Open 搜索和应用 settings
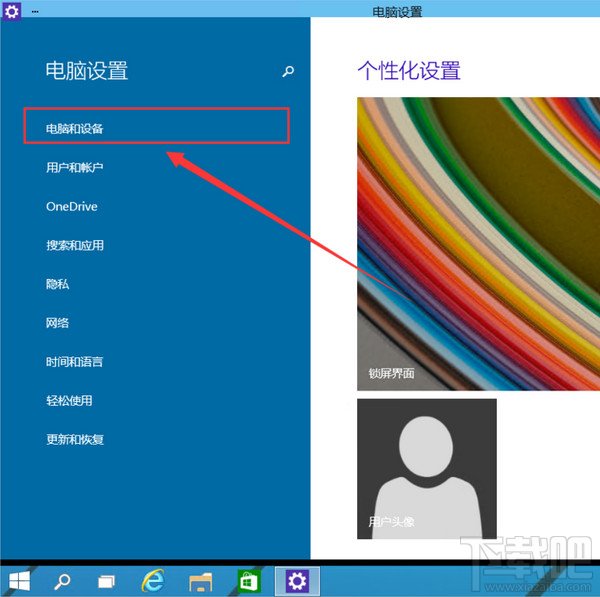This screenshot has height=597, width=600. point(75,245)
